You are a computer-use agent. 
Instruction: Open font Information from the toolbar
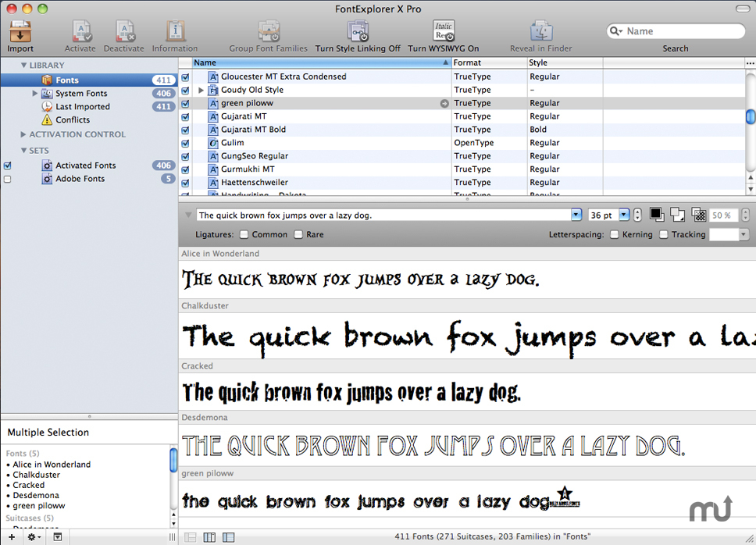tap(173, 30)
